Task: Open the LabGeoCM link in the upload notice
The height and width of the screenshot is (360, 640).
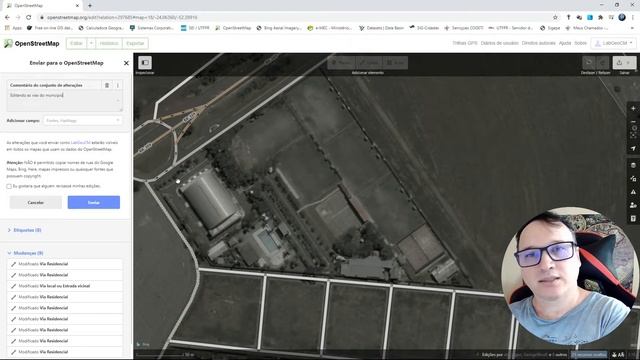Action: (80, 143)
